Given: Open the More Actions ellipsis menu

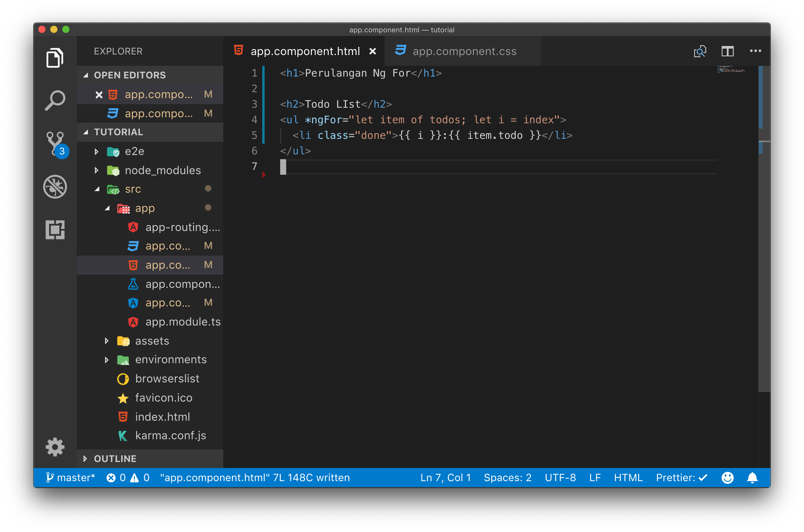Looking at the screenshot, I should click(756, 51).
